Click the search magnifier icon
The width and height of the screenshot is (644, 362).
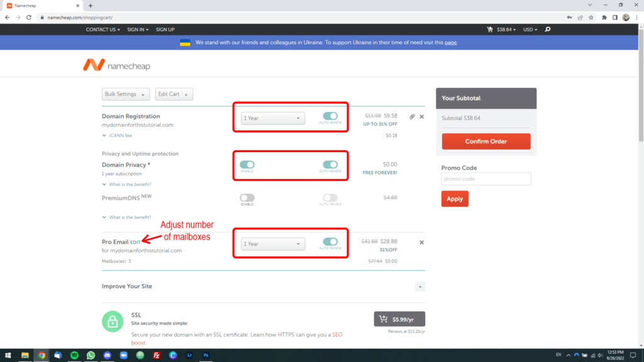548,30
